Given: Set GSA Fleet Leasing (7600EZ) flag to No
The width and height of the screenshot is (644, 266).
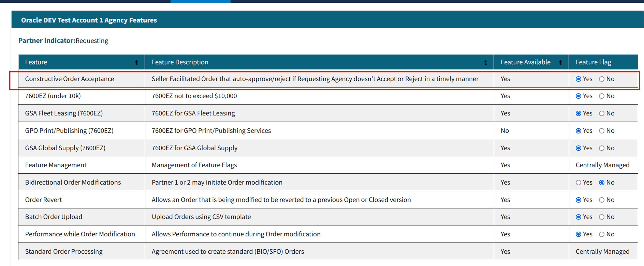Looking at the screenshot, I should click(x=601, y=113).
